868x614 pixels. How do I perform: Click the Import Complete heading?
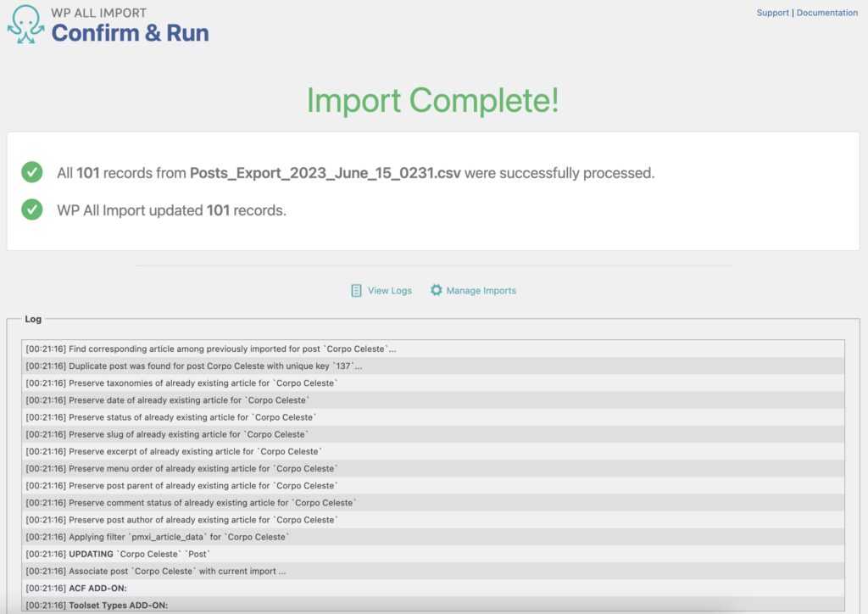click(x=434, y=101)
